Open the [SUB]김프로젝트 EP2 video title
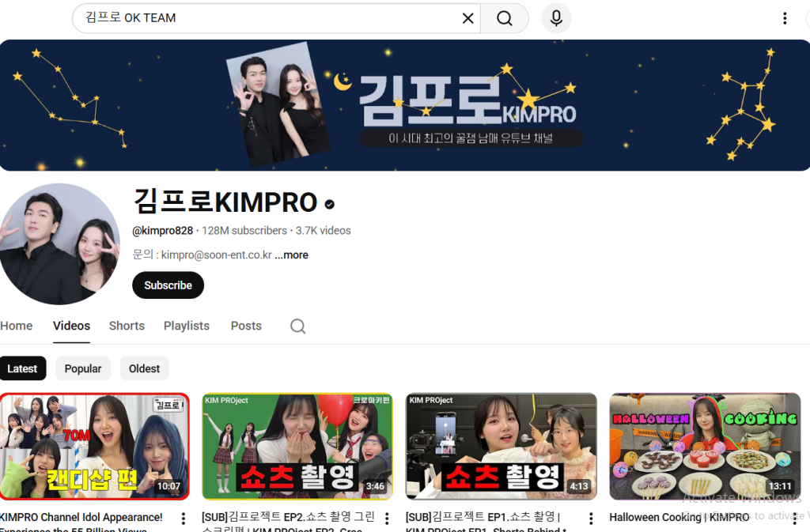The height and width of the screenshot is (532, 810). (288, 523)
